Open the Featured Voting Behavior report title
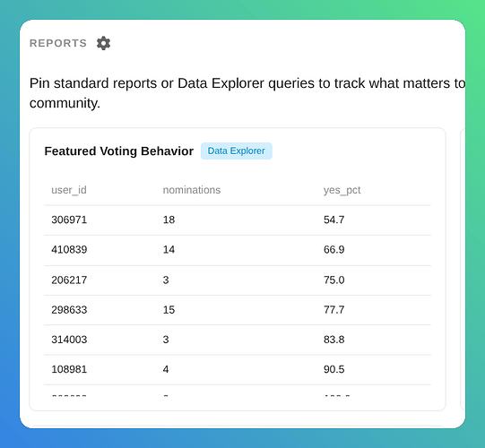485x448 pixels. coord(118,151)
